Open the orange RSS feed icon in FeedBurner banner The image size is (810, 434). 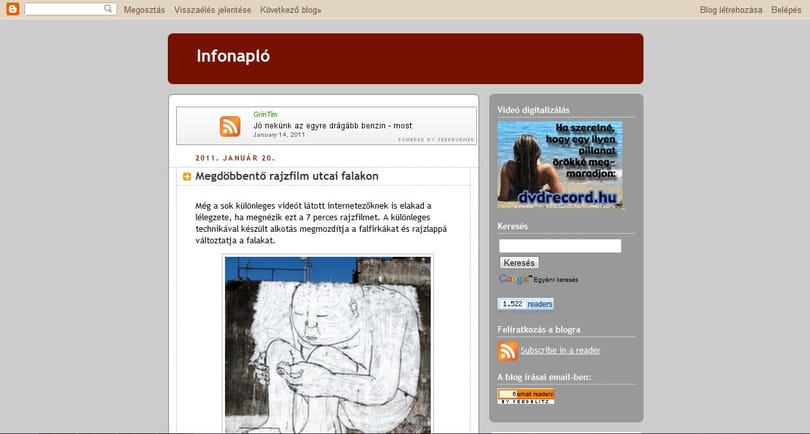coord(230,127)
